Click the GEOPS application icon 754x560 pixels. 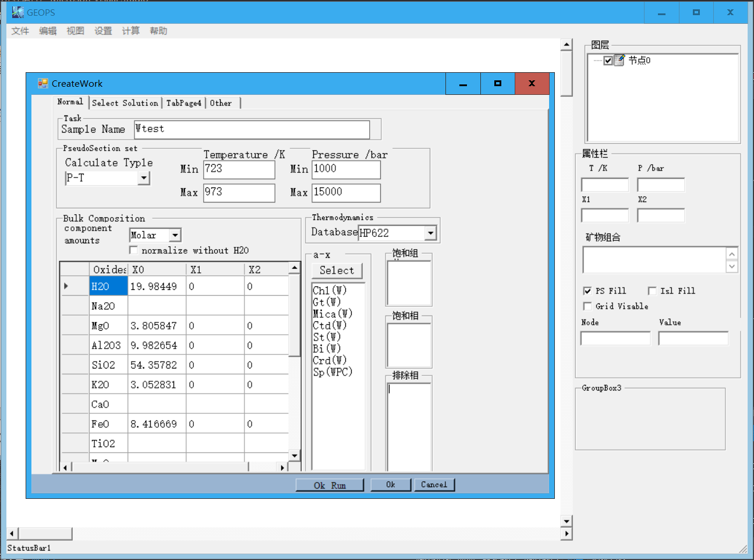18,12
